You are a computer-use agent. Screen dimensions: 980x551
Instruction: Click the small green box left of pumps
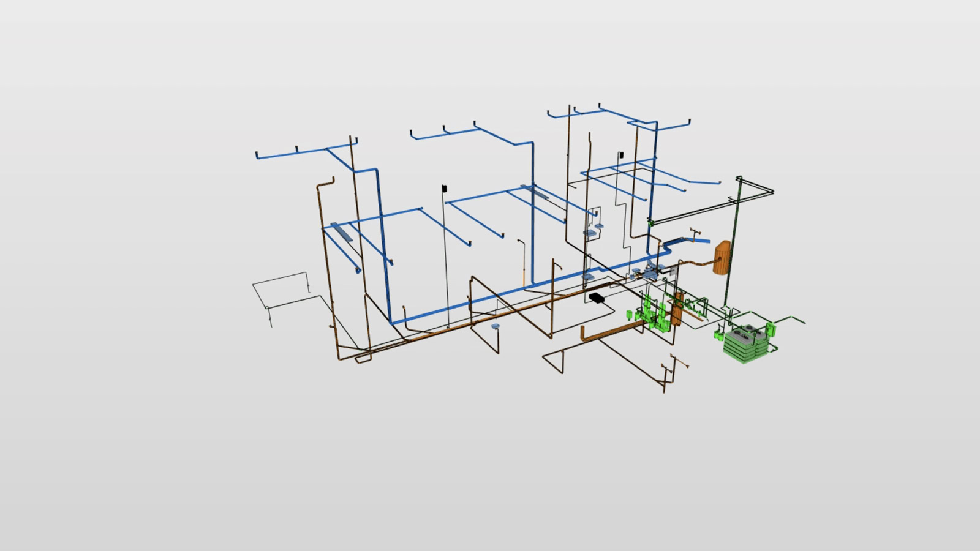[630, 315]
